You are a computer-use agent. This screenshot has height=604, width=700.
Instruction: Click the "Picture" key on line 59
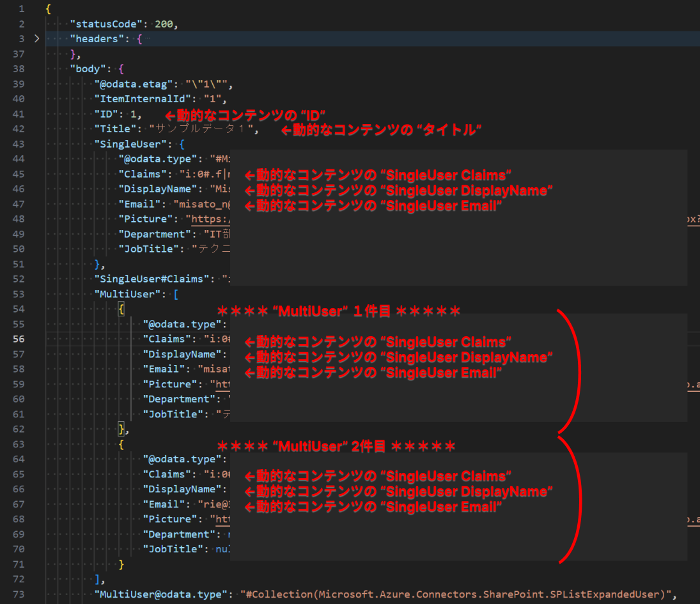[x=170, y=384]
